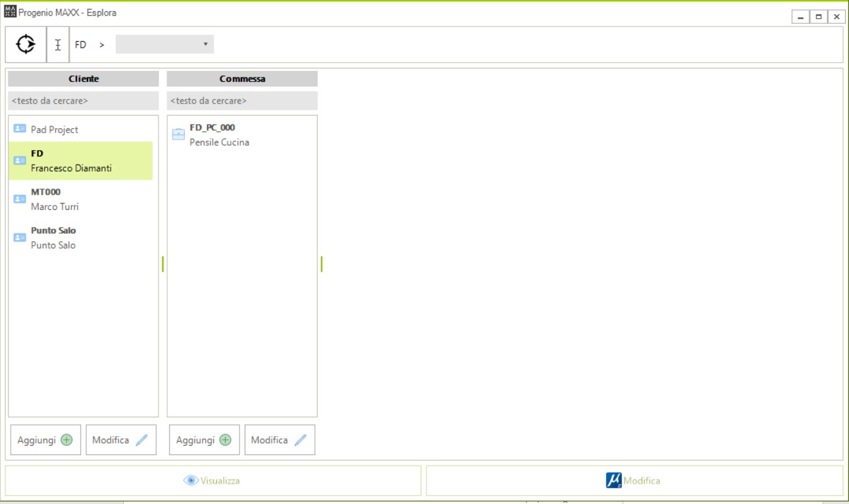Click the briefcase icon of FD_PC_000
The image size is (849, 504).
tap(179, 134)
